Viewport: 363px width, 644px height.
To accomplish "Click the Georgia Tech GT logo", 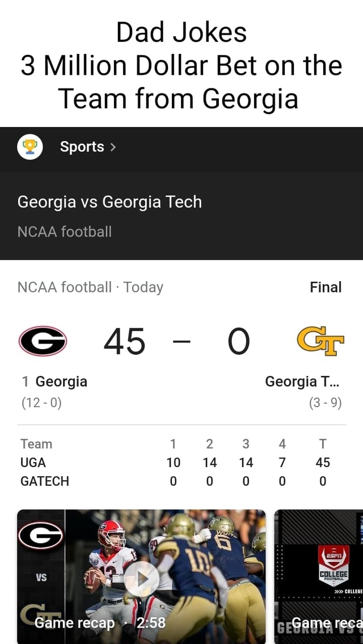I will point(320,341).
